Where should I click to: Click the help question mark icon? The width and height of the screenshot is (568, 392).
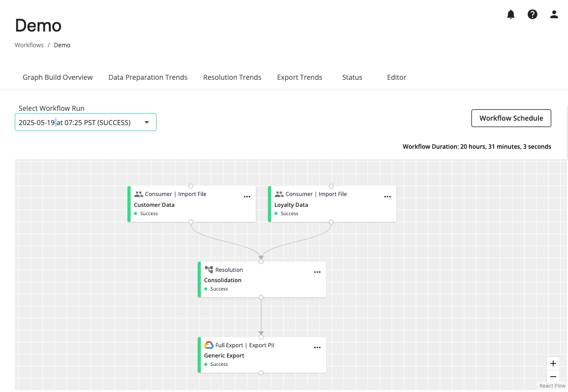pos(533,14)
